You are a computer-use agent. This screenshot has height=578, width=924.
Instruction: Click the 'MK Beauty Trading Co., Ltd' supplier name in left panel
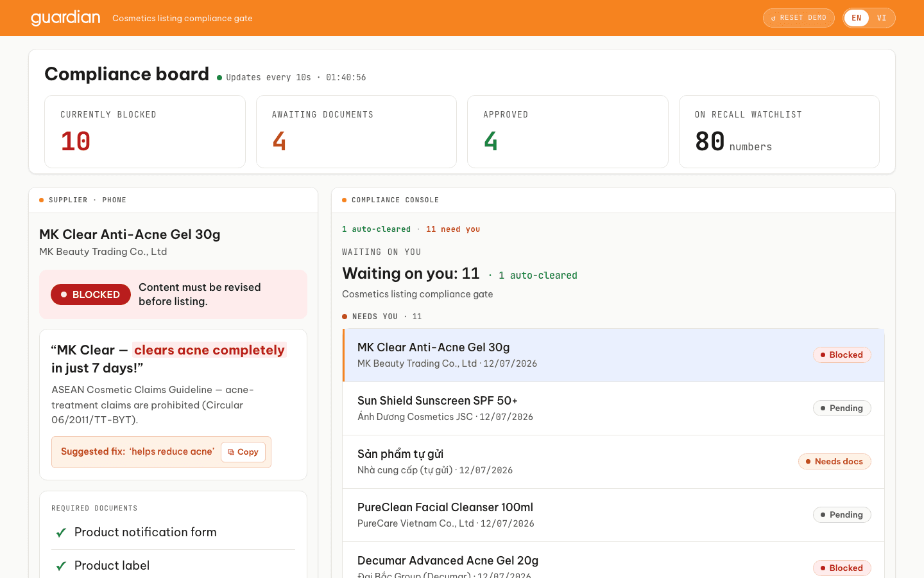point(103,252)
